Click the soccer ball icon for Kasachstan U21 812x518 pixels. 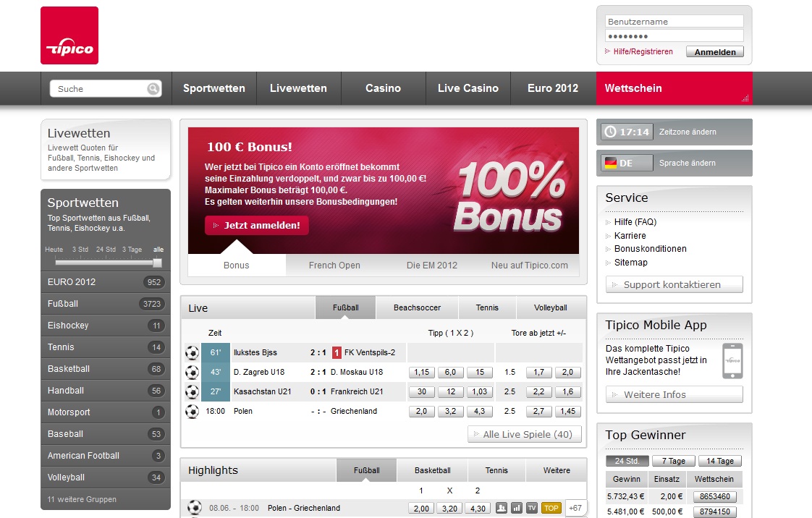[192, 391]
